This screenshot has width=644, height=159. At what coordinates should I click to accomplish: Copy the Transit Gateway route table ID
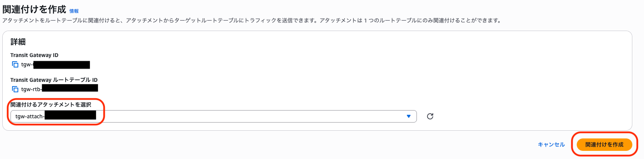coord(15,89)
